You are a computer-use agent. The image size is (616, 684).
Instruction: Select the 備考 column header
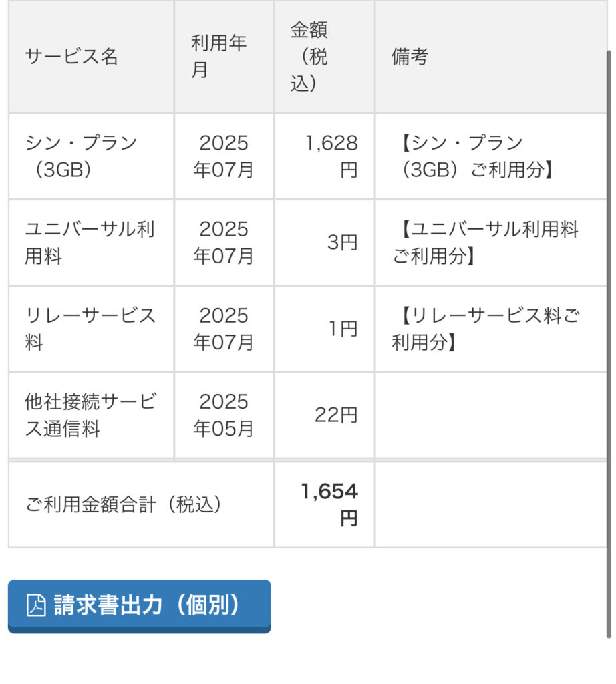pos(491,57)
